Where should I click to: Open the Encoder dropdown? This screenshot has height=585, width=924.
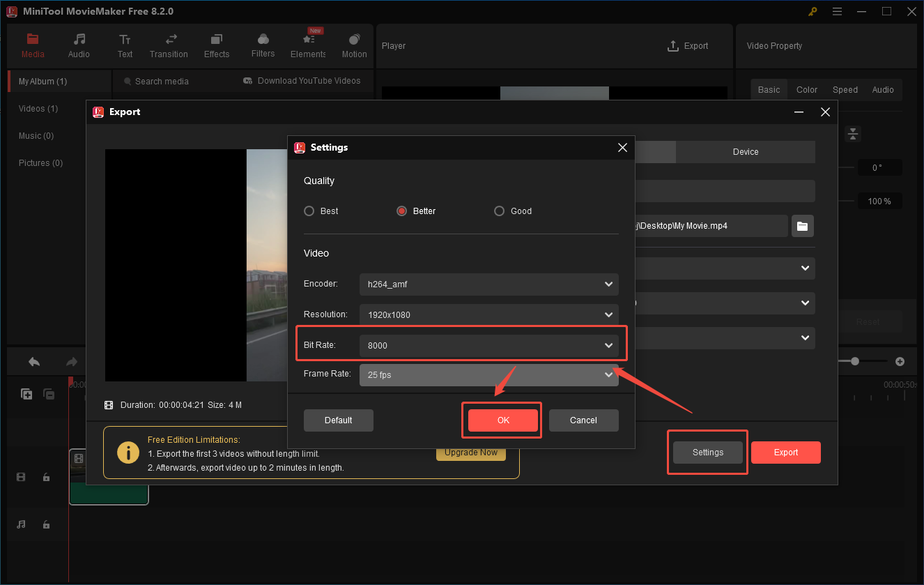[x=488, y=284]
